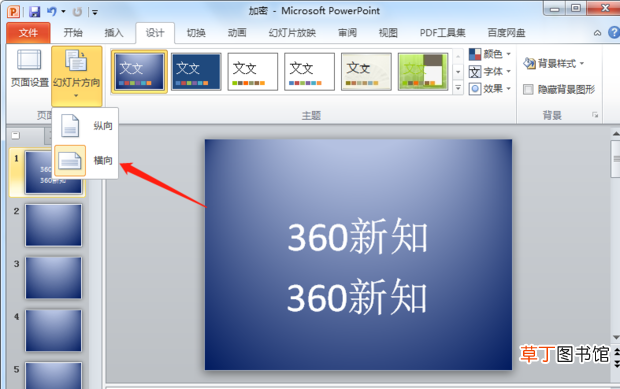Open the 视图 (View) tab
The width and height of the screenshot is (620, 389).
click(388, 33)
